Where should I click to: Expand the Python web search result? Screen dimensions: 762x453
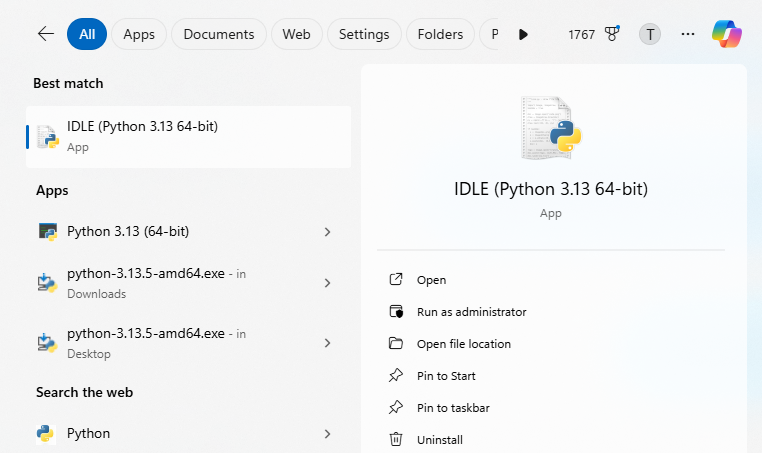coord(327,434)
